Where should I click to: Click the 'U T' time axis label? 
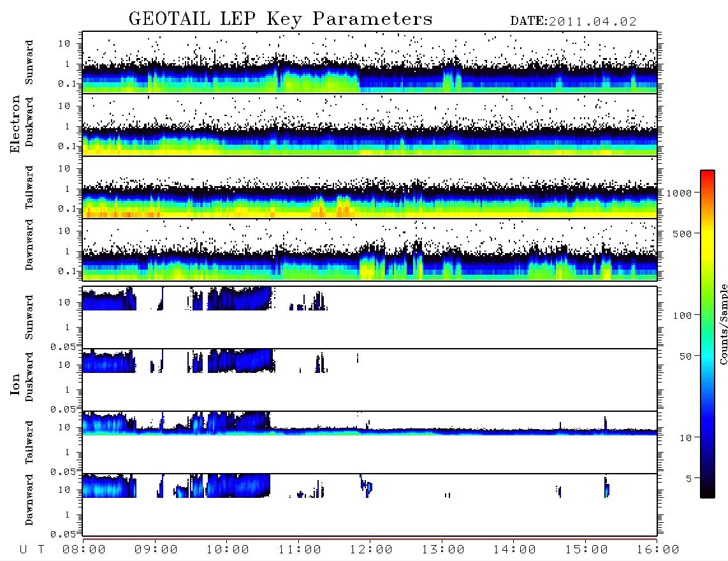point(32,550)
